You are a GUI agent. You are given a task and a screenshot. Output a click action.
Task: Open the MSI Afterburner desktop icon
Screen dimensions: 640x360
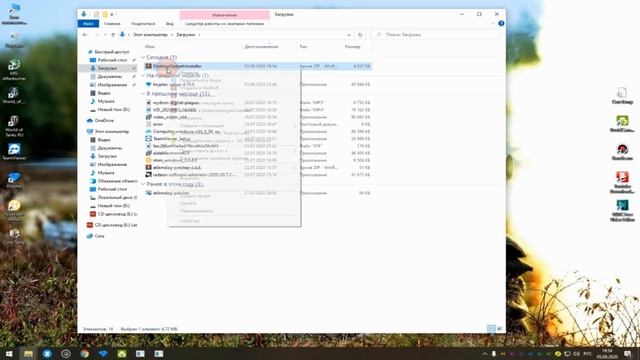click(14, 69)
